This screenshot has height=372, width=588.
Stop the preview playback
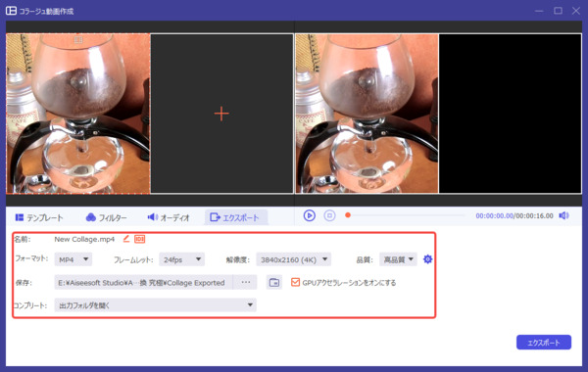click(329, 215)
